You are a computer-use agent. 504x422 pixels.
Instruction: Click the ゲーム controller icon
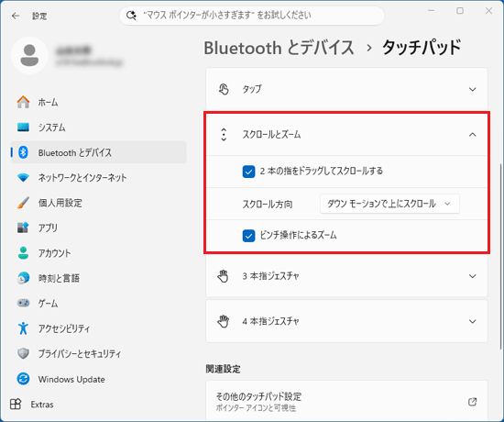point(23,303)
